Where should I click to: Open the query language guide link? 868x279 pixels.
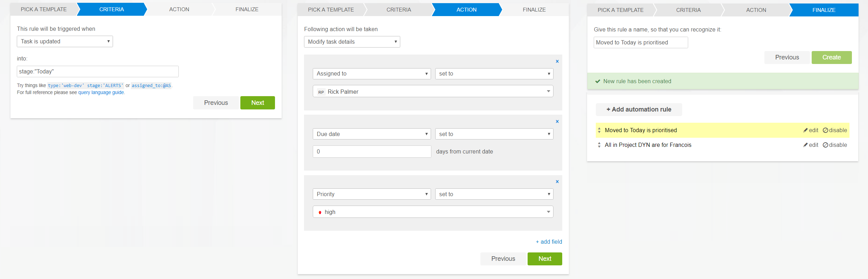click(x=101, y=93)
